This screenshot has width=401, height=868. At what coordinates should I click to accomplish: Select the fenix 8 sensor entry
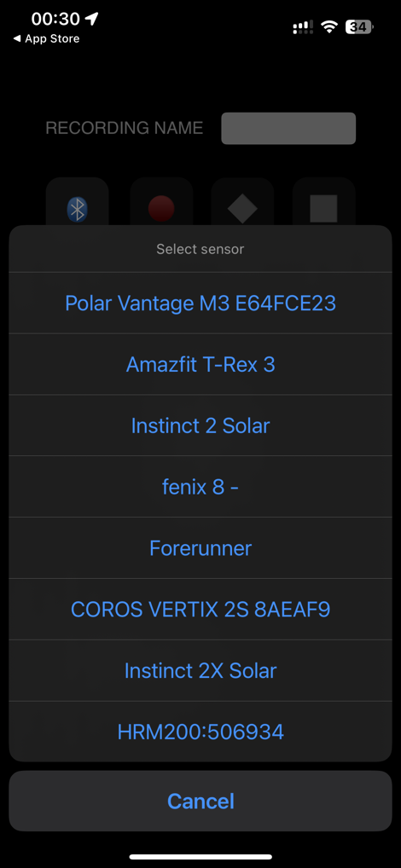tap(200, 487)
